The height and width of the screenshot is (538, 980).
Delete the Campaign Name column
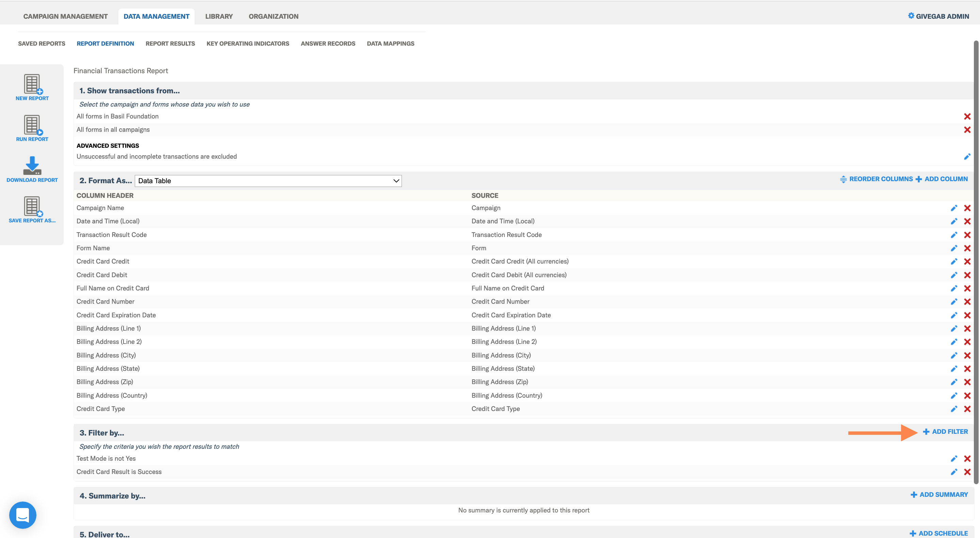(967, 208)
